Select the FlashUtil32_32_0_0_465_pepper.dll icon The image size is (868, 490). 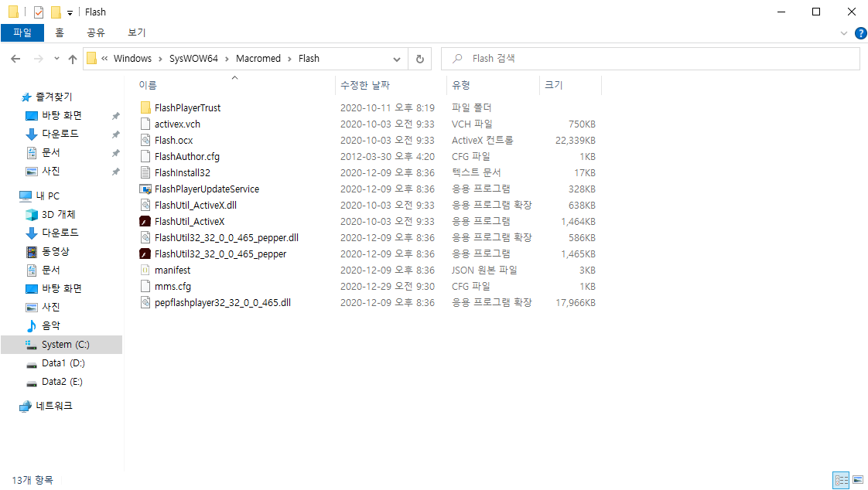tap(145, 237)
